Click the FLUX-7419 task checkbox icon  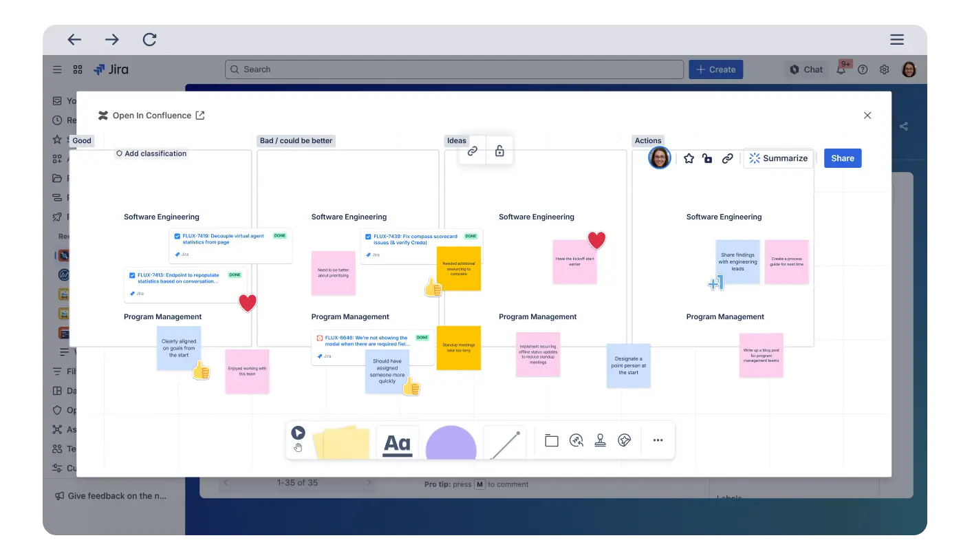[177, 236]
